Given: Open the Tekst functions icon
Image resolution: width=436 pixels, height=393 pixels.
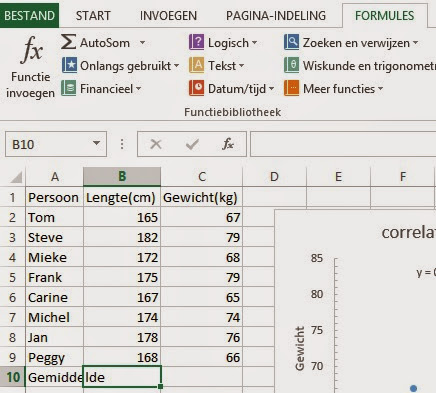Looking at the screenshot, I should pos(196,65).
